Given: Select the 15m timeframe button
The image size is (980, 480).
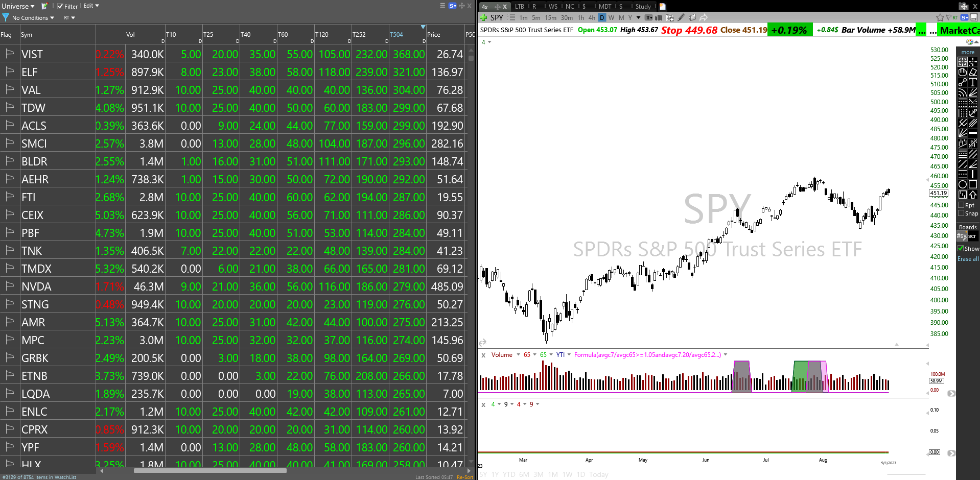Looking at the screenshot, I should click(x=550, y=18).
